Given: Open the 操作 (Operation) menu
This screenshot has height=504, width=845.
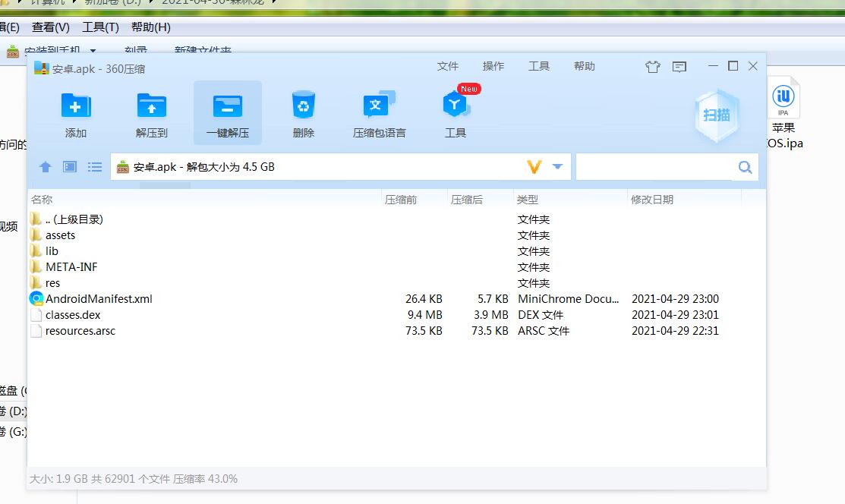Looking at the screenshot, I should (493, 67).
